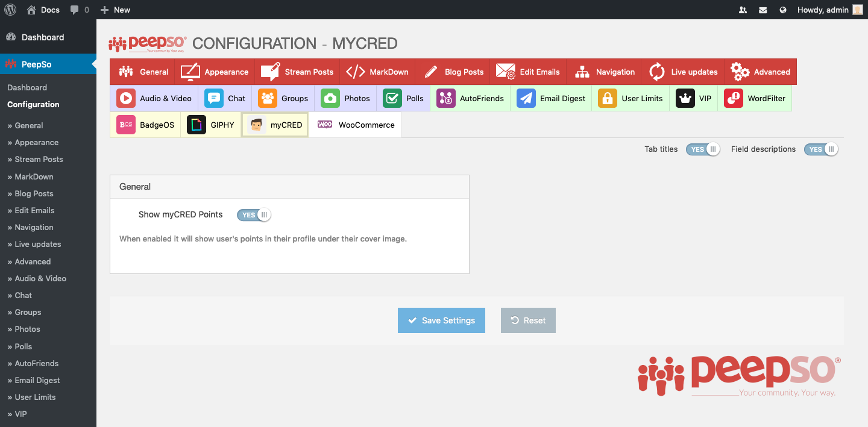
Task: Switch to the GIPHY configuration tab
Action: [211, 125]
